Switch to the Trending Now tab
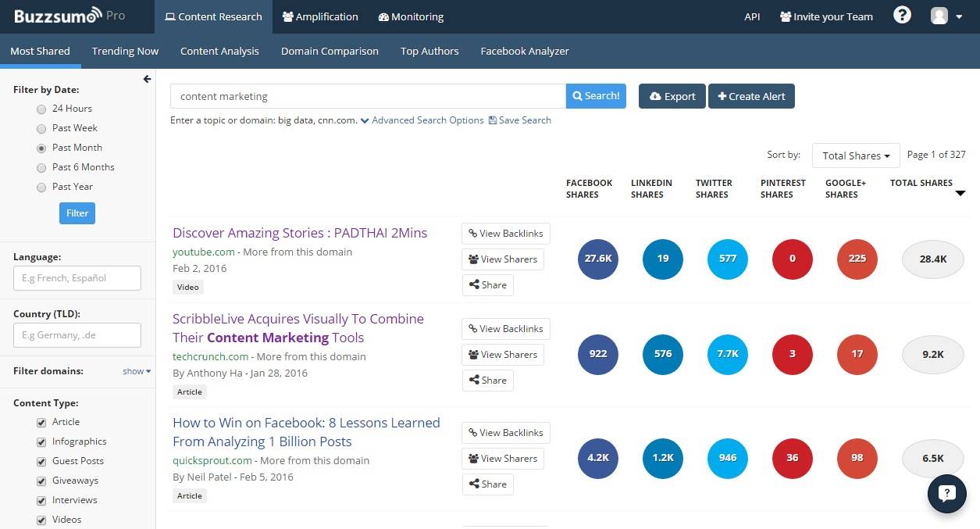The width and height of the screenshot is (980, 529). [125, 51]
